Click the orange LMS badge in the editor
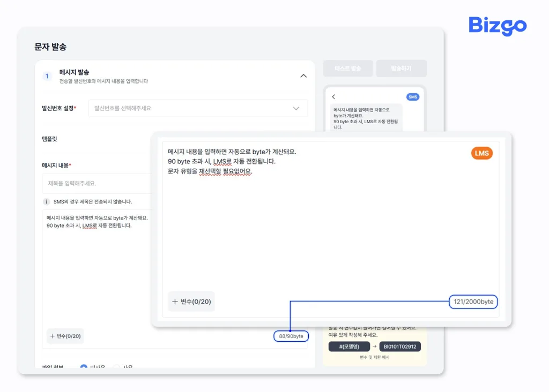 coord(481,153)
